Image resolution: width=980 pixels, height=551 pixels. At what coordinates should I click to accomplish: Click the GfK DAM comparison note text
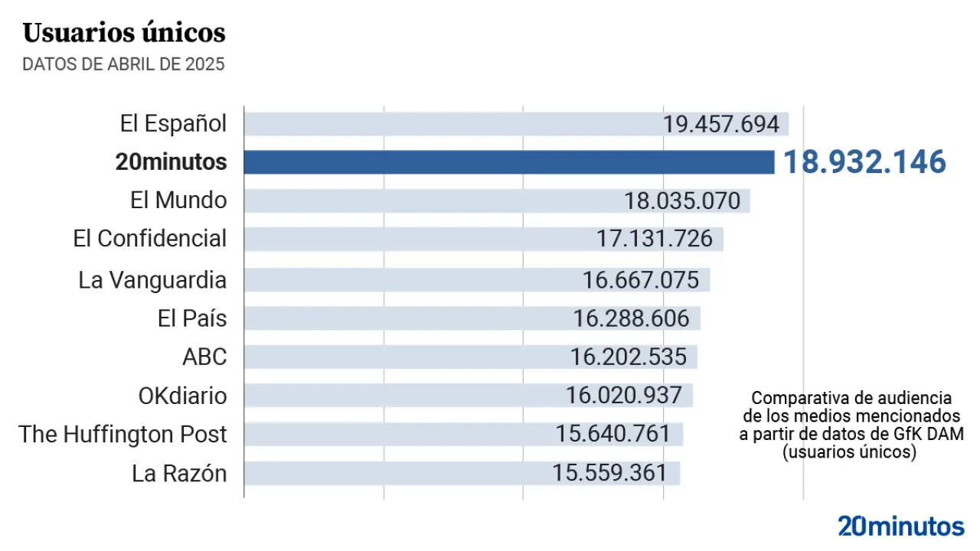coord(851,425)
